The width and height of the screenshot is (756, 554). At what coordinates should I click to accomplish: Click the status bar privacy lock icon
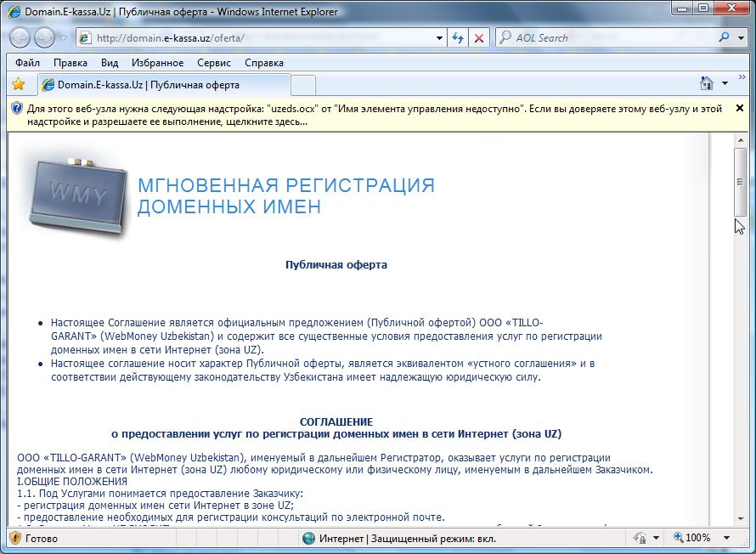click(x=640, y=538)
